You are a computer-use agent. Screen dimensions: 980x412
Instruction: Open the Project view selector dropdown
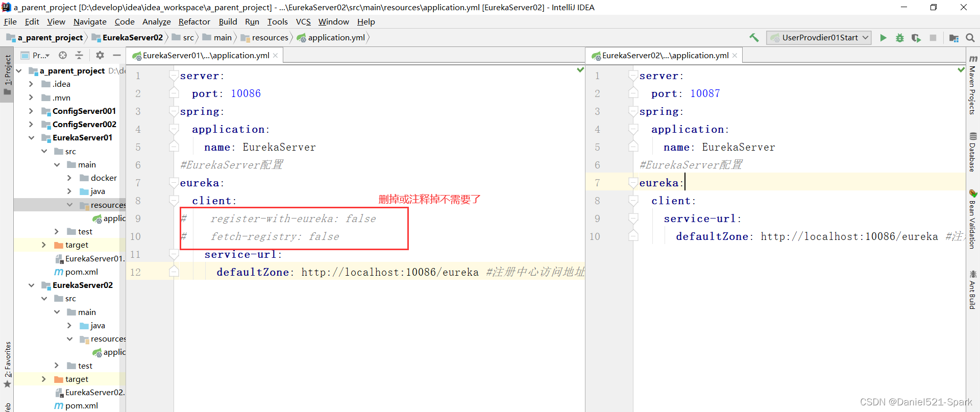click(36, 55)
